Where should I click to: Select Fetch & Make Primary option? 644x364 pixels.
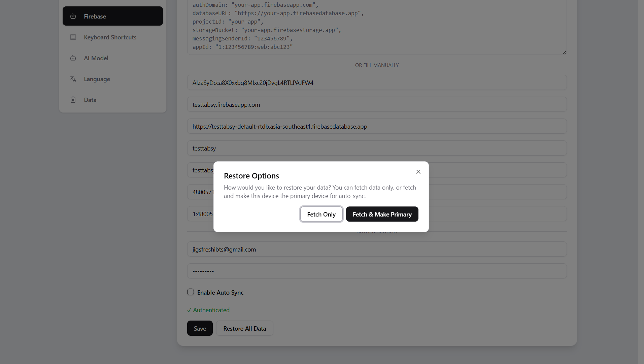pos(382,214)
